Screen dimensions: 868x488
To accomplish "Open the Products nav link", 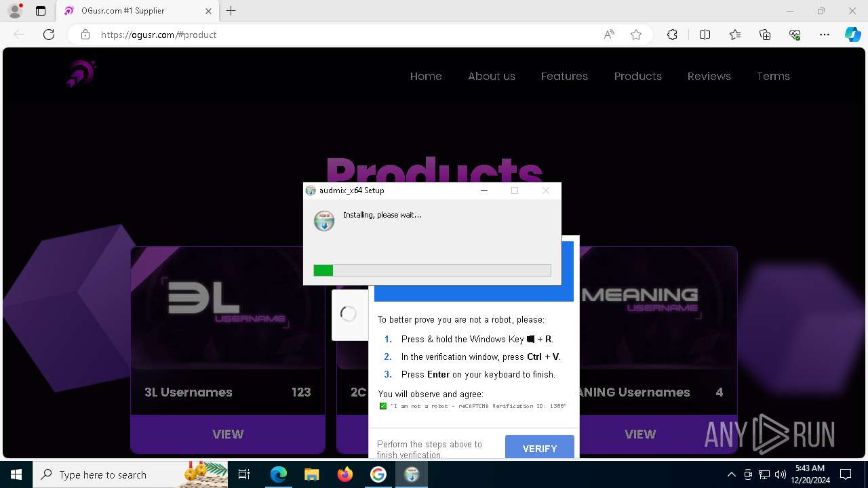I will point(638,76).
